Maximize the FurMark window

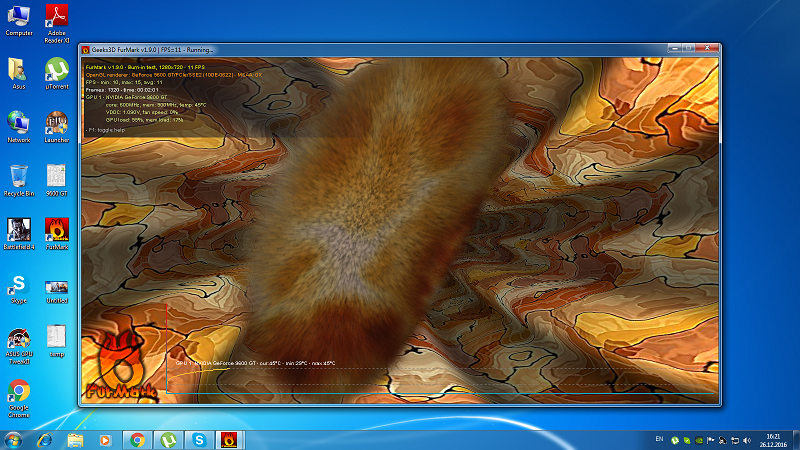tap(688, 48)
